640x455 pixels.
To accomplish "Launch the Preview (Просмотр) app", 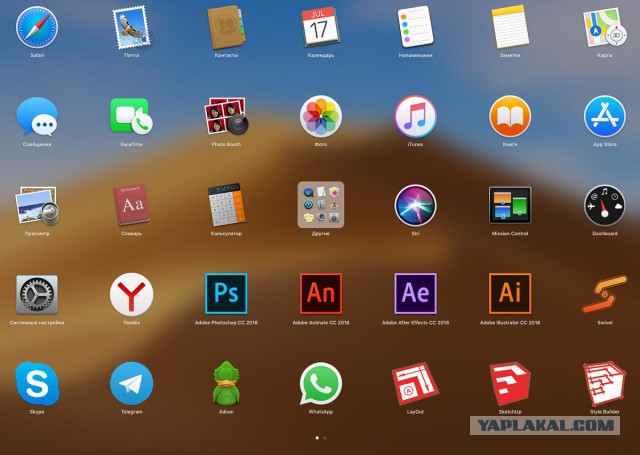I will coord(37,206).
